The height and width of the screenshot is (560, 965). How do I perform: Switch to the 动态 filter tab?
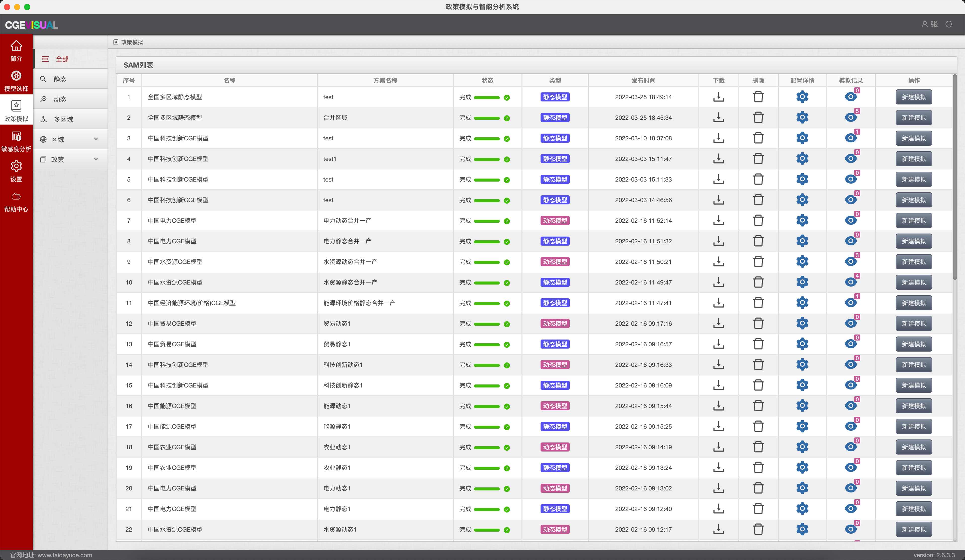pos(60,99)
